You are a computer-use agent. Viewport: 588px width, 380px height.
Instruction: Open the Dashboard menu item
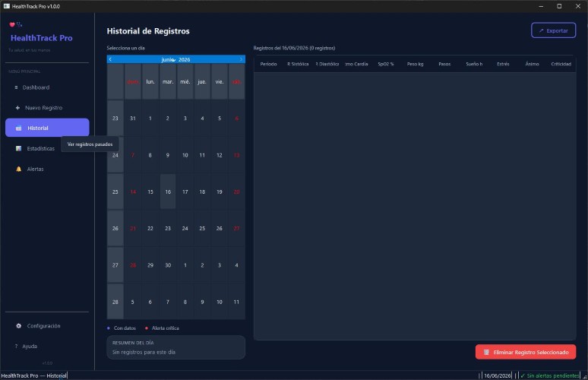click(x=47, y=87)
